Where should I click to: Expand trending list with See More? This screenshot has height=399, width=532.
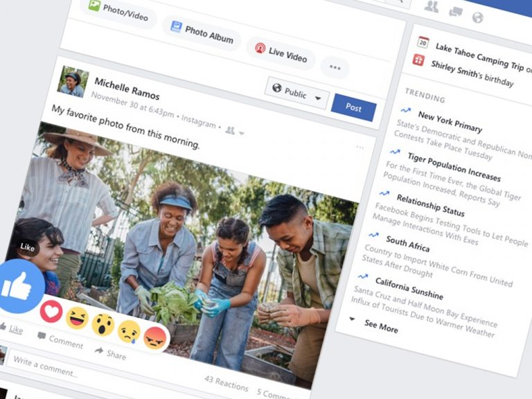[x=381, y=326]
